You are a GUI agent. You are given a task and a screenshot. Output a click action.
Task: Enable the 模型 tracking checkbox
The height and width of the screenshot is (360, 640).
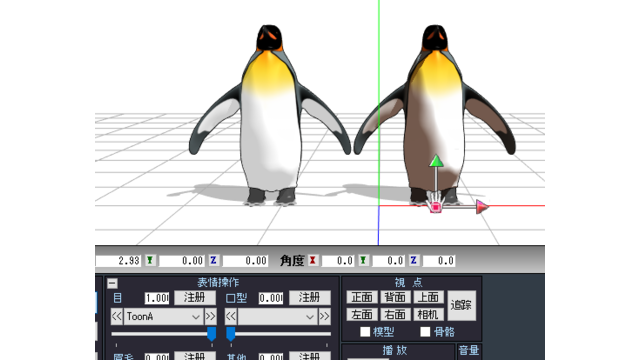pos(365,332)
